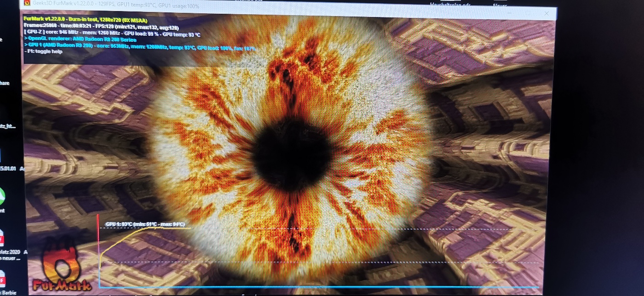644x296 pixels.
Task: Click 'OpenGL renderer: AMD Radeon R9 200 Series'
Action: [80, 40]
